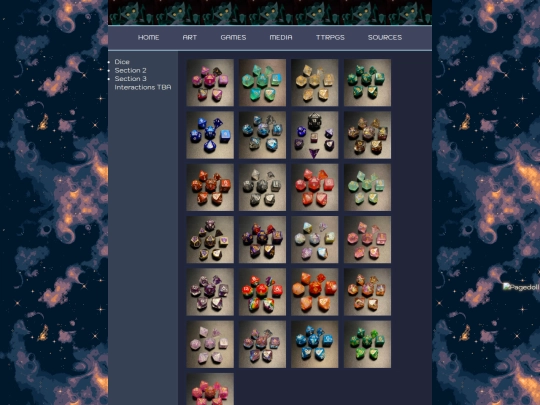
Task: Open the pastel iridescent dice set in the fourth row
Action: tap(315, 240)
